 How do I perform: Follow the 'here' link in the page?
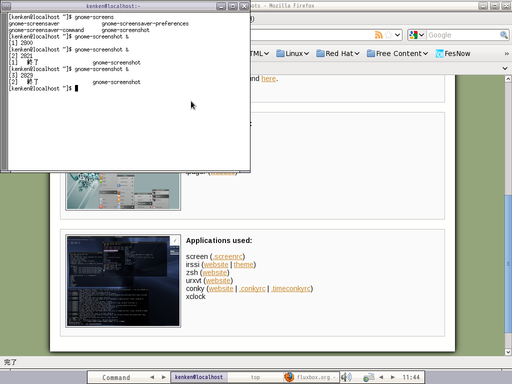(269, 79)
